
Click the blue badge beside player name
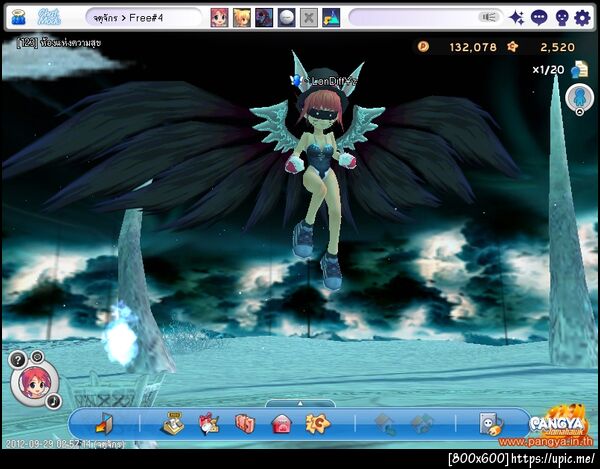(296, 80)
